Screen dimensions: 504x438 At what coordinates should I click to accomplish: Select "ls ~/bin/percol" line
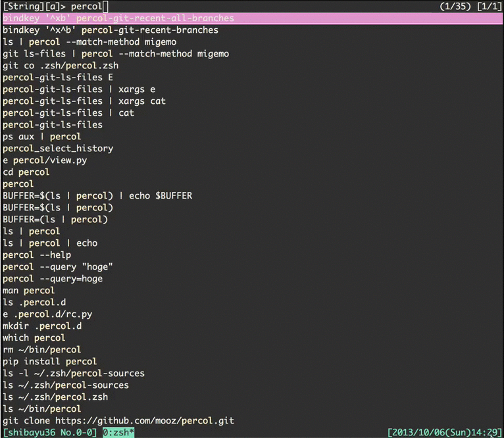(42, 409)
